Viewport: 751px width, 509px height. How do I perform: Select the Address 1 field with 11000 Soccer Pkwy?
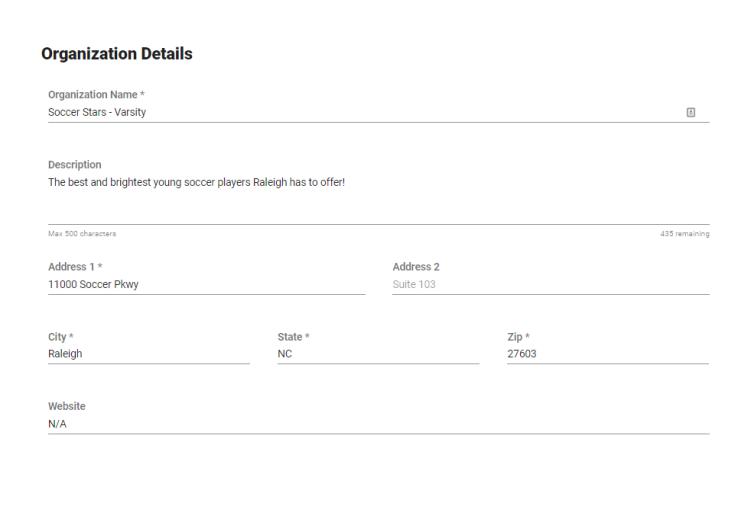tap(206, 284)
